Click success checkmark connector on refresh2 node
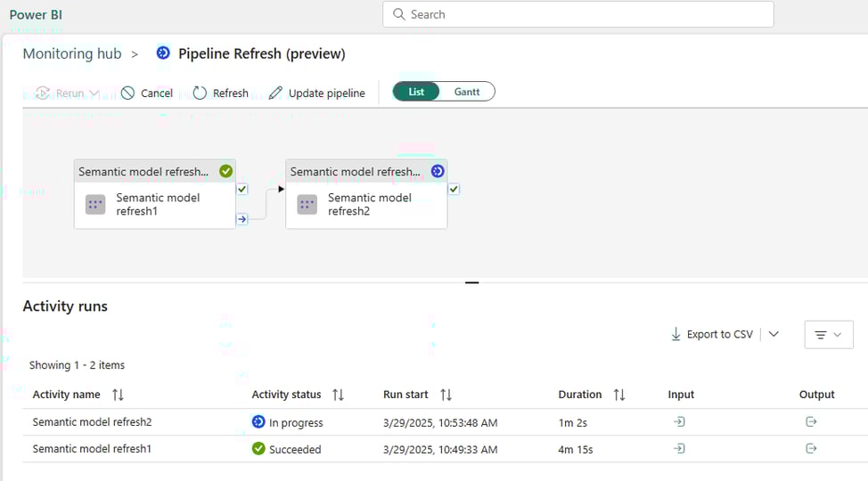This screenshot has height=481, width=868. coord(454,190)
